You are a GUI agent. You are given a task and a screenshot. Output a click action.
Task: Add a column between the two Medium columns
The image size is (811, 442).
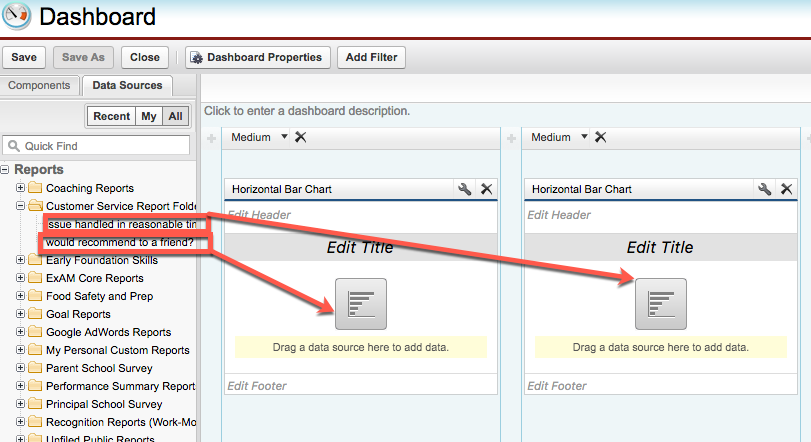pos(512,138)
